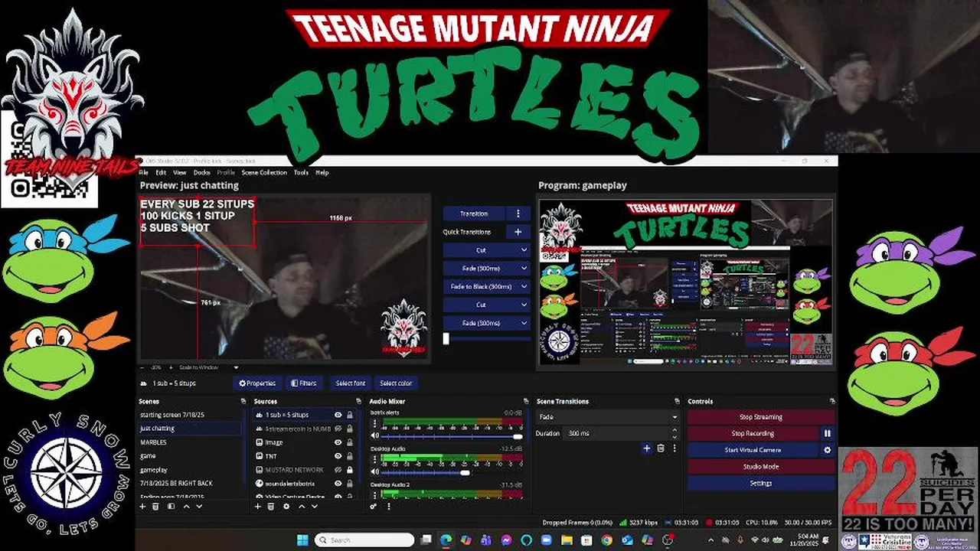Image resolution: width=980 pixels, height=551 pixels.
Task: Add a new source with the Sources plus icon
Action: pyautogui.click(x=258, y=506)
